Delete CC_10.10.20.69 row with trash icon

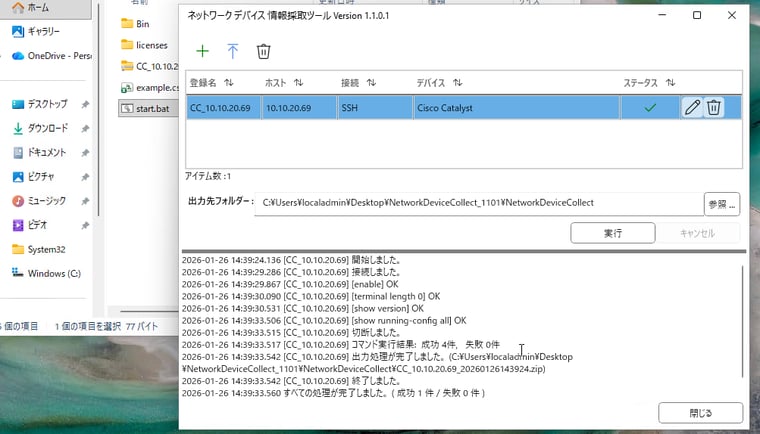pos(713,107)
